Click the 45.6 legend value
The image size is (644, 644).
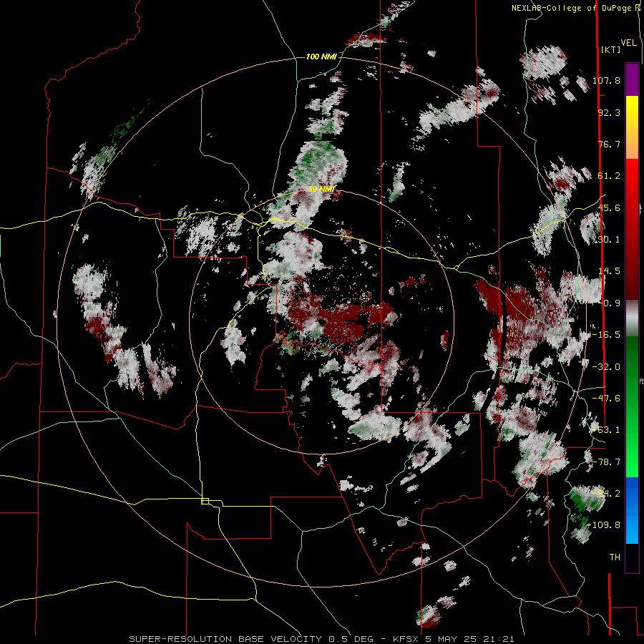(609, 208)
